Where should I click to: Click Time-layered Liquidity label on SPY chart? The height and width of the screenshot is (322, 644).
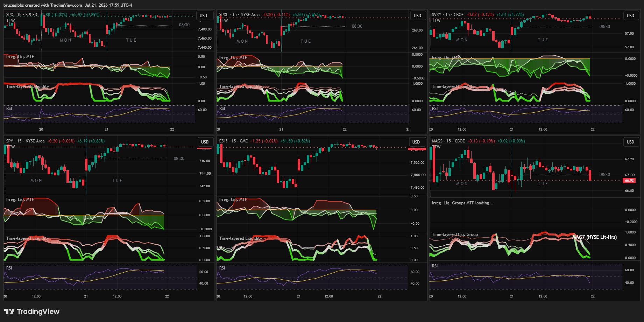(28, 238)
